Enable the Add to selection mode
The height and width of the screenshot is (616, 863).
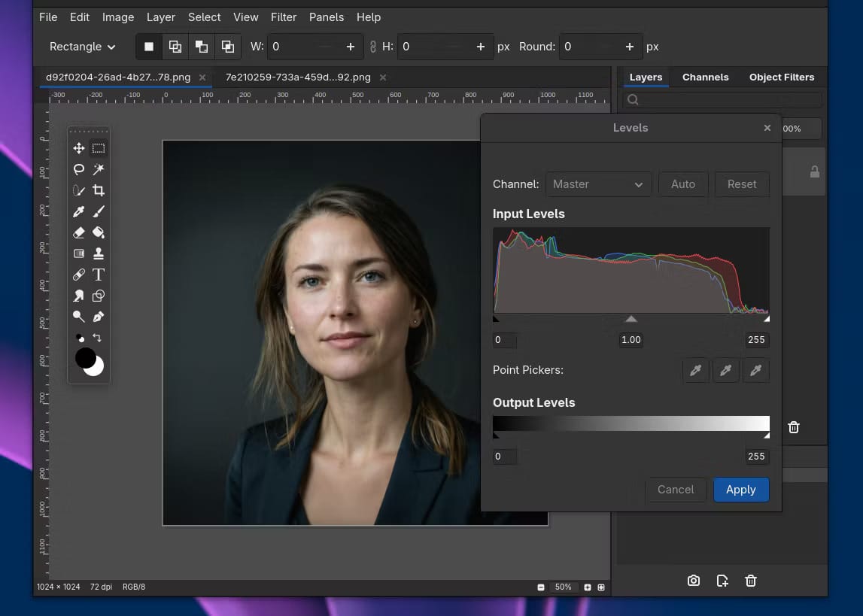[175, 47]
